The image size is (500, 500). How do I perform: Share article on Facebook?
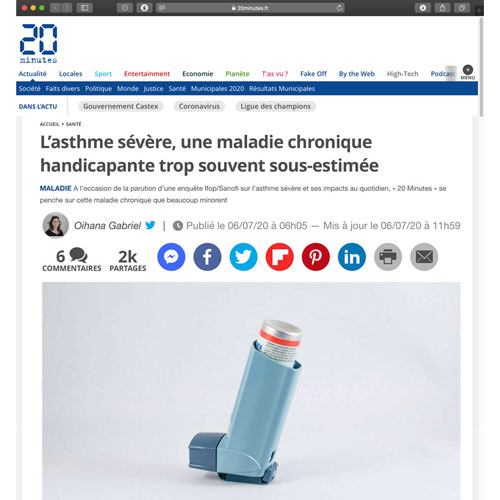pos(207,257)
